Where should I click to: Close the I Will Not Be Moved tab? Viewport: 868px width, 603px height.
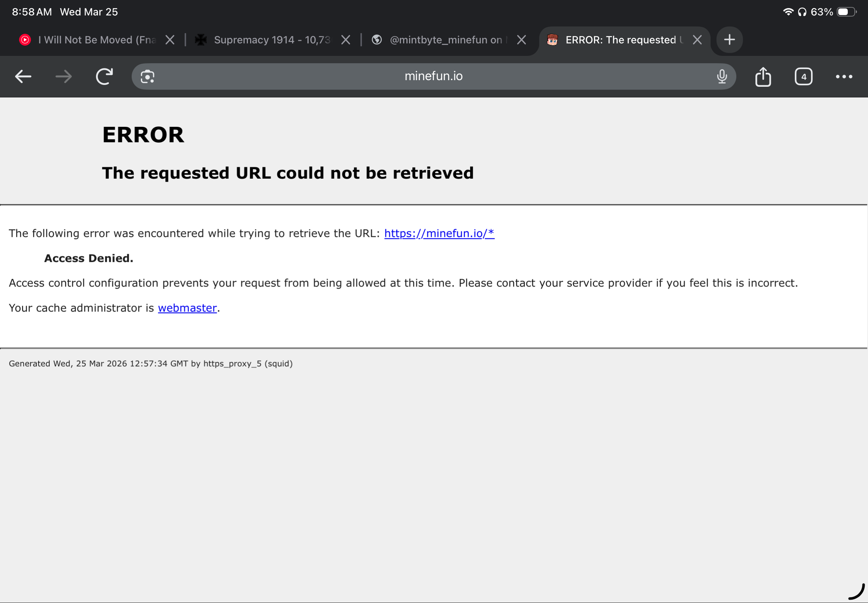(170, 40)
